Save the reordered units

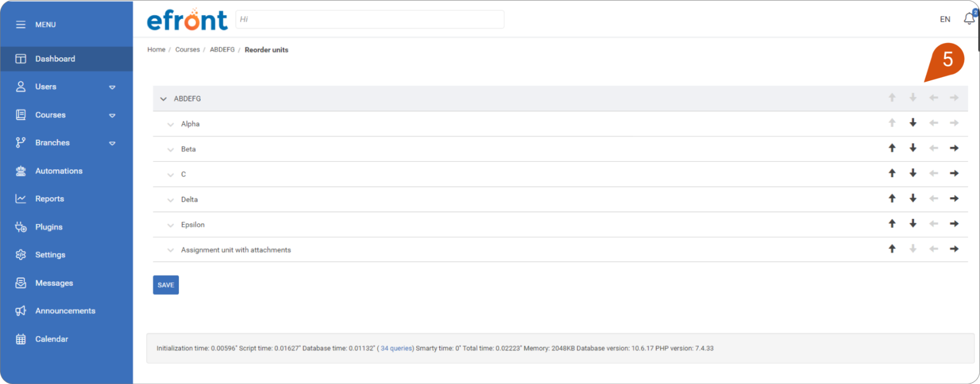point(166,285)
